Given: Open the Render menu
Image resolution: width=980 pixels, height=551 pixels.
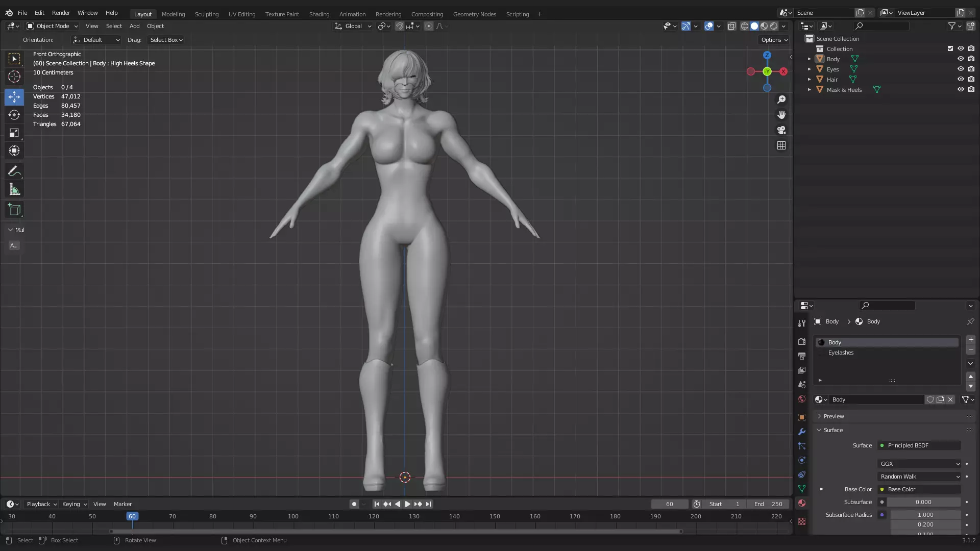Looking at the screenshot, I should pos(61,13).
